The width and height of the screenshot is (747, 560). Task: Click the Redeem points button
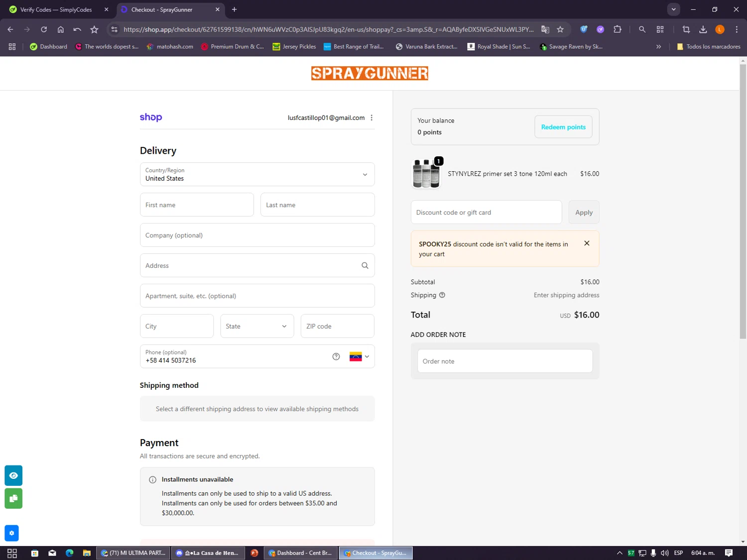(x=563, y=127)
